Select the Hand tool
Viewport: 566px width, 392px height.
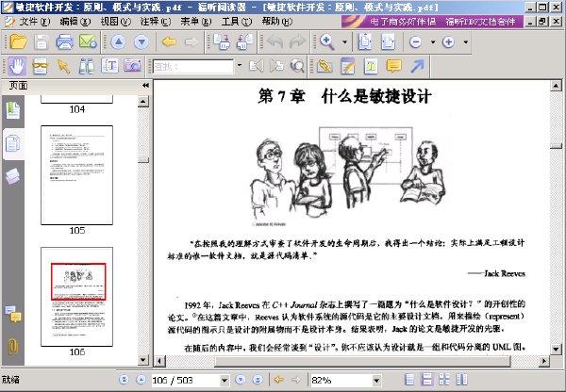[x=17, y=66]
